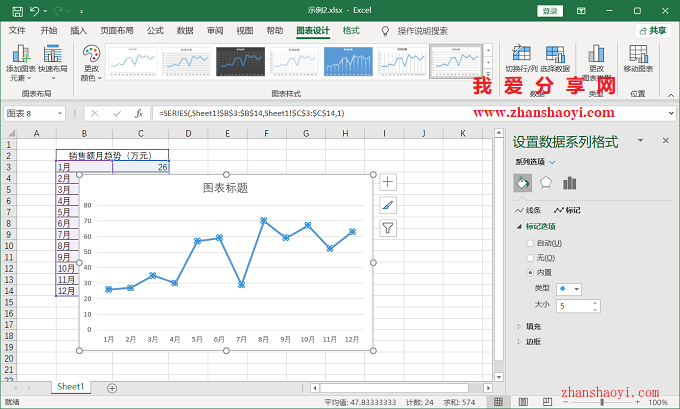This screenshot has height=409, width=680.
Task: Click Change Chart Type icon
Action: [x=596, y=62]
